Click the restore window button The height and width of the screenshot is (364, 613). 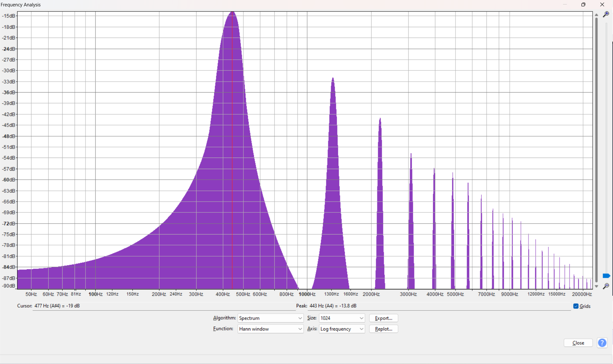[x=583, y=4]
